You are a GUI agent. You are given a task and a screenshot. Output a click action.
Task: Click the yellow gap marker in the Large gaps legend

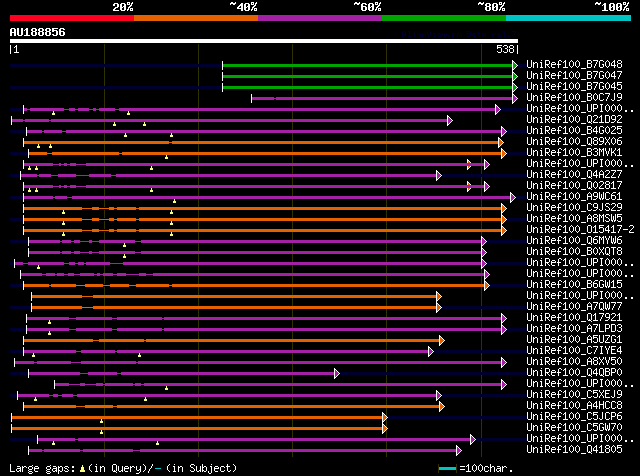coord(82,469)
